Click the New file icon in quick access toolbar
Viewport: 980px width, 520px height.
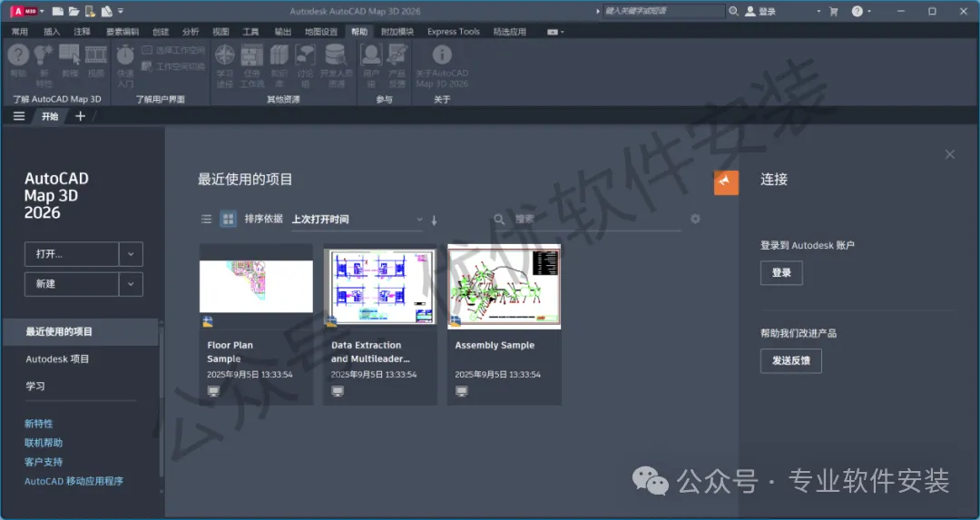coord(57,11)
